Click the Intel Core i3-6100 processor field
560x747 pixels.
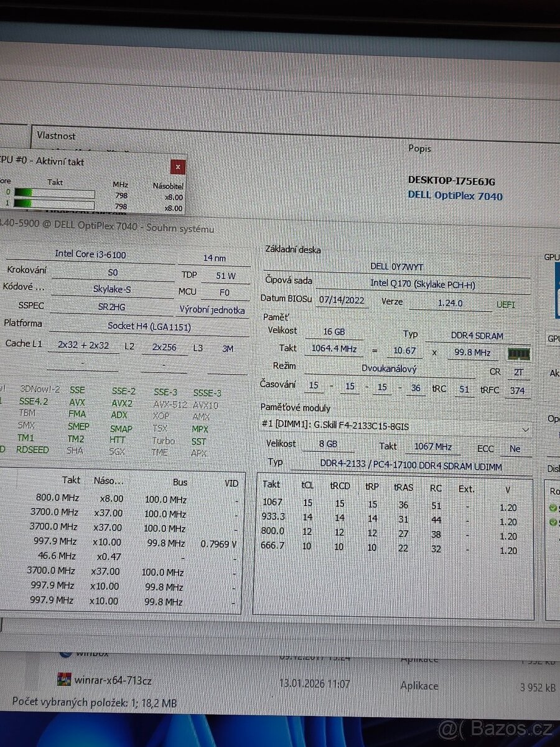click(91, 255)
